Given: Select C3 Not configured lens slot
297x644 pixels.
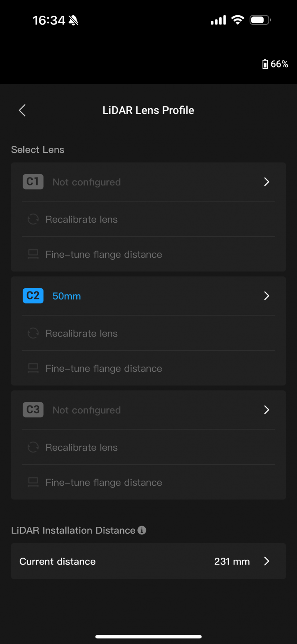Looking at the screenshot, I should [87, 410].
